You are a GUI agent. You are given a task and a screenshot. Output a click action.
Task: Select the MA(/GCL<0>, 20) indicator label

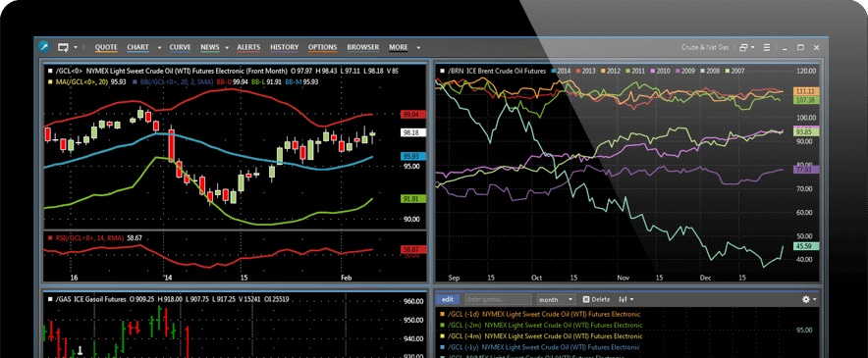point(81,81)
